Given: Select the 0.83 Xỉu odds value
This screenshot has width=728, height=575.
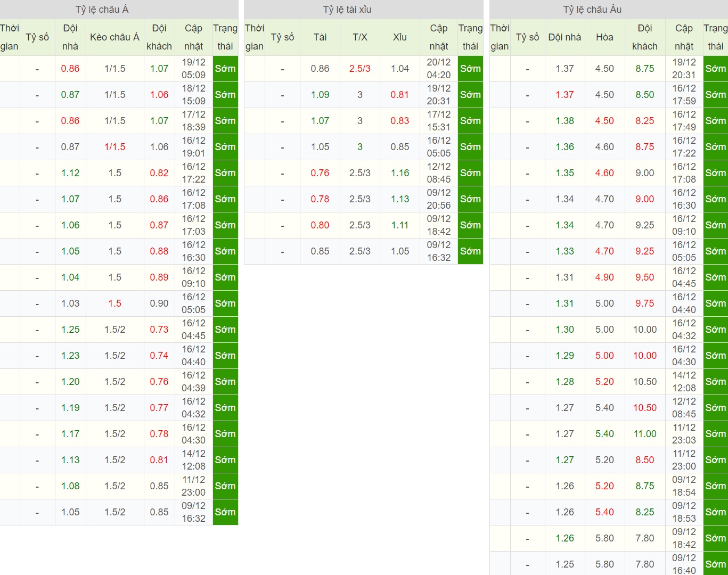Looking at the screenshot, I should click(x=400, y=121).
